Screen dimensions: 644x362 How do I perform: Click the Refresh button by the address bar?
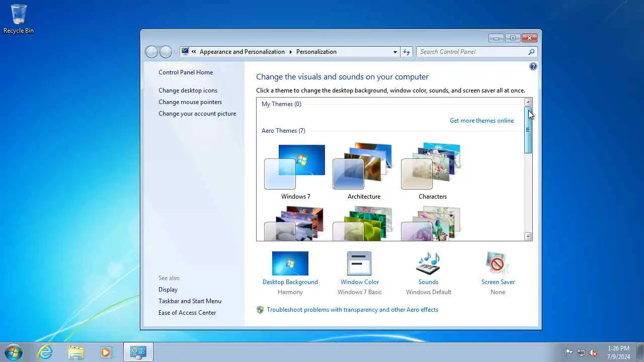pos(407,52)
